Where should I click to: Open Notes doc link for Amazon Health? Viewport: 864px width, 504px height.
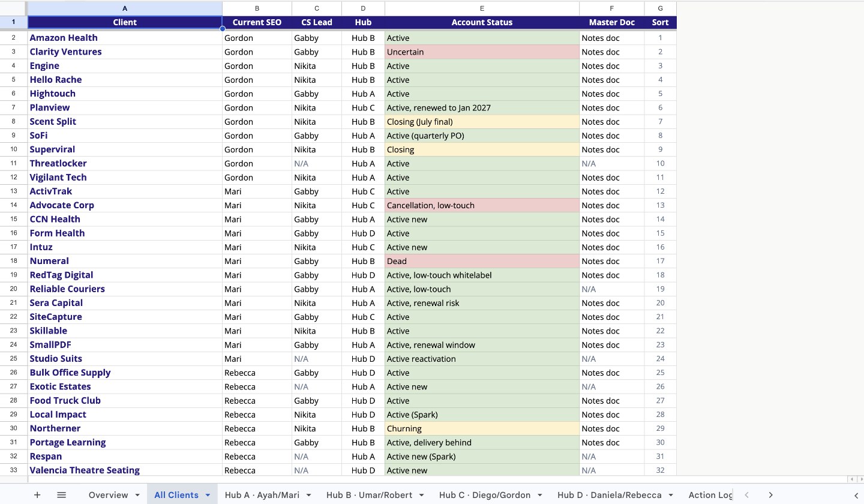[x=601, y=38]
